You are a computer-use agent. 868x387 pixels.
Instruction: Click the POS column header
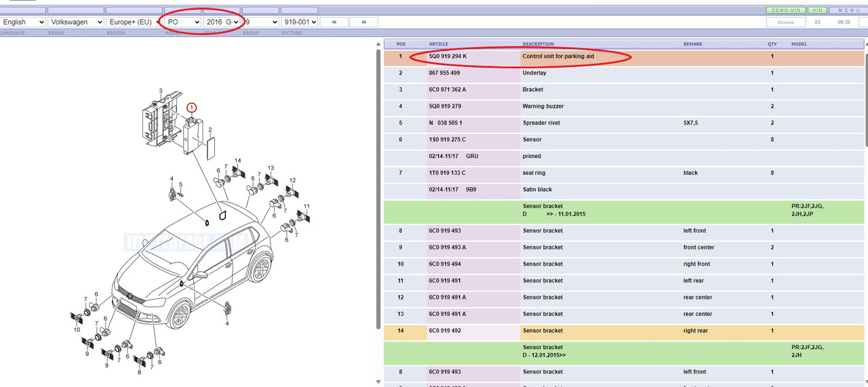(401, 44)
